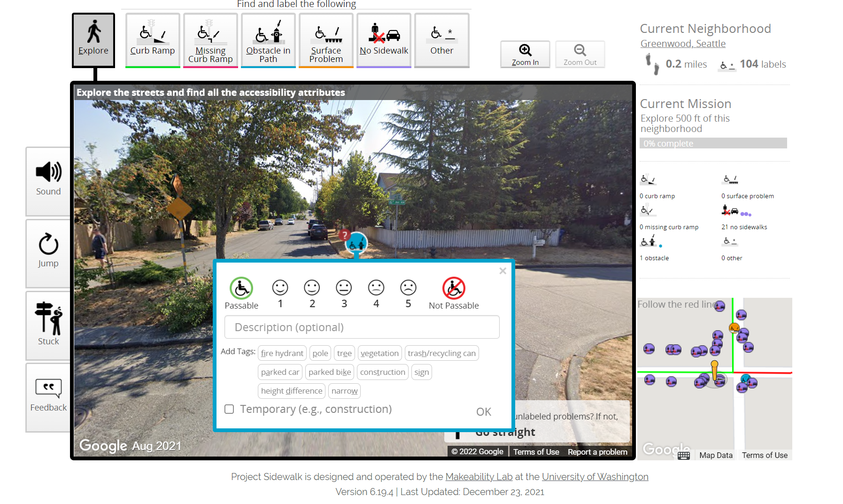This screenshot has width=843, height=504.
Task: Rate severity as 4
Action: point(376,294)
